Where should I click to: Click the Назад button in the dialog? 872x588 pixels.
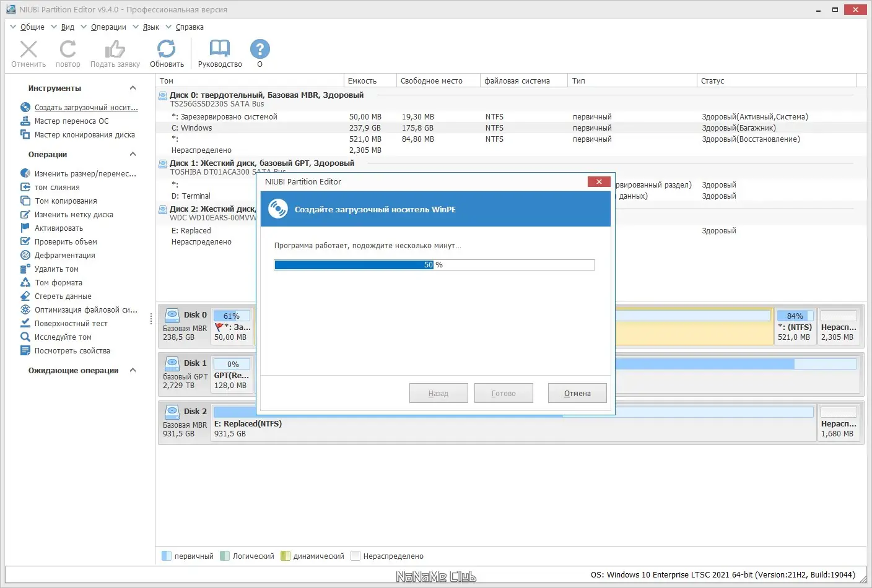coord(438,393)
